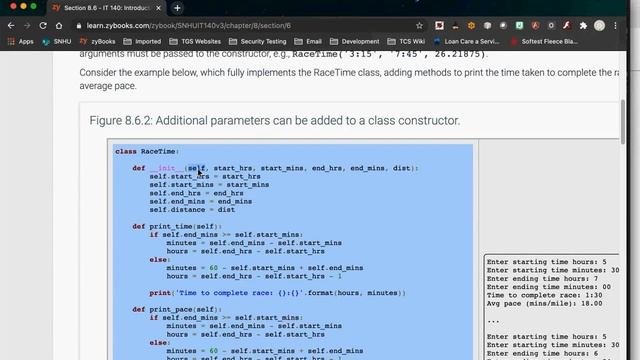Image resolution: width=640 pixels, height=360 pixels.
Task: Reload the zyBooks page
Action: (x=43, y=25)
